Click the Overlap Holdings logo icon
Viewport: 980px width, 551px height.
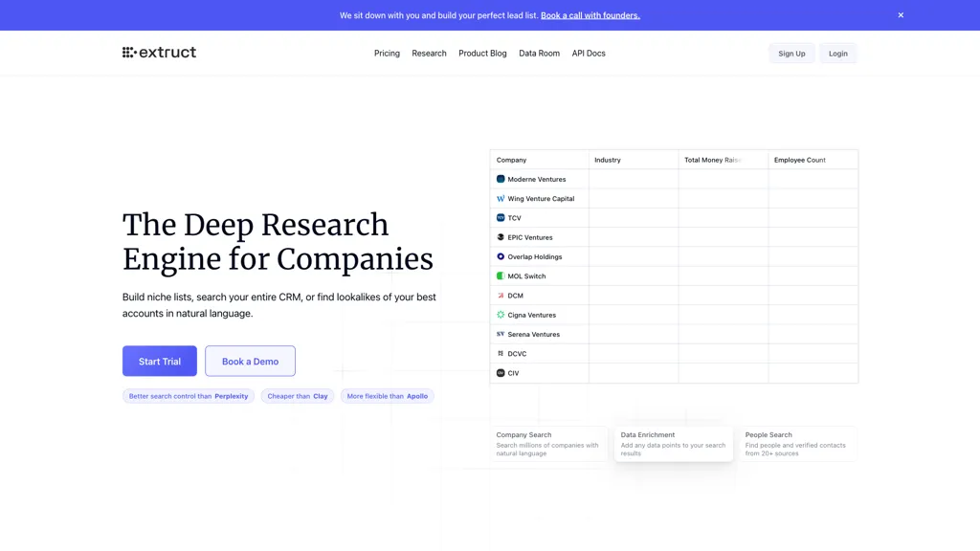tap(501, 256)
